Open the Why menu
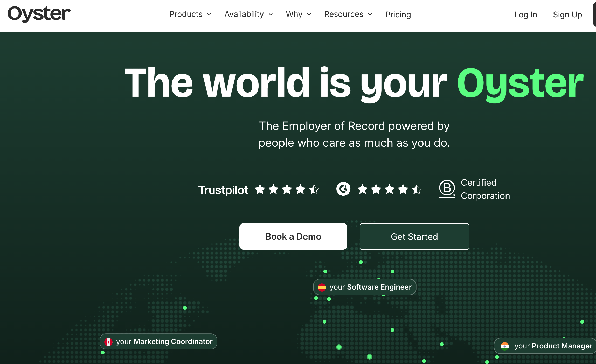 (299, 14)
